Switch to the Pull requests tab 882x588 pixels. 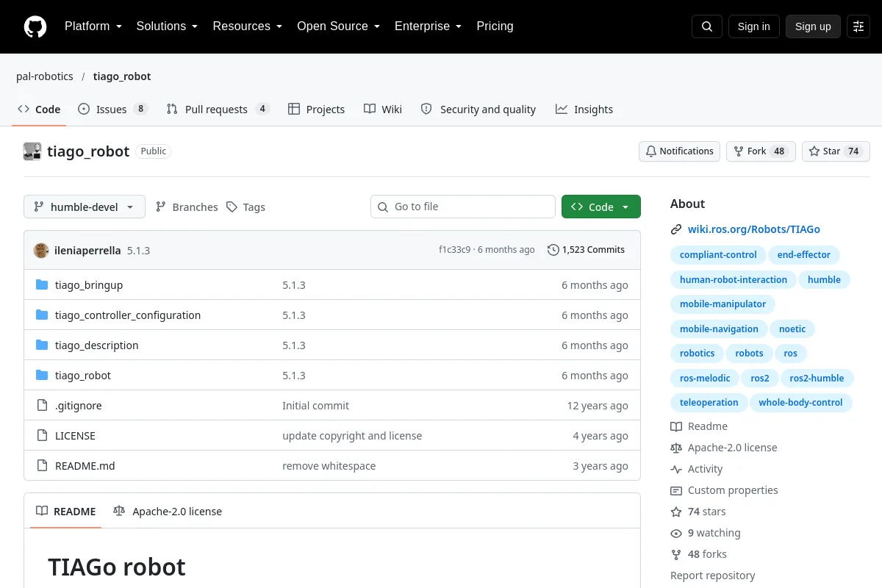[218, 109]
